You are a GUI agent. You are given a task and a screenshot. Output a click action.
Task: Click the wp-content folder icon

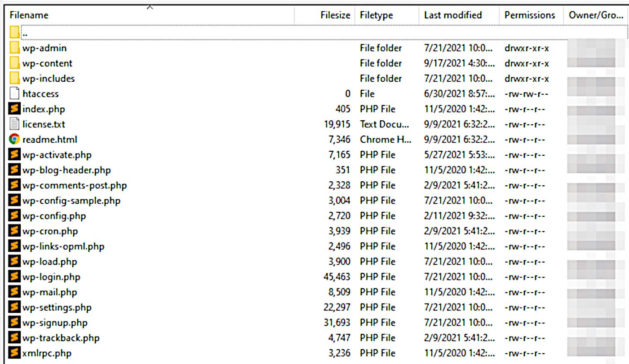[x=14, y=63]
